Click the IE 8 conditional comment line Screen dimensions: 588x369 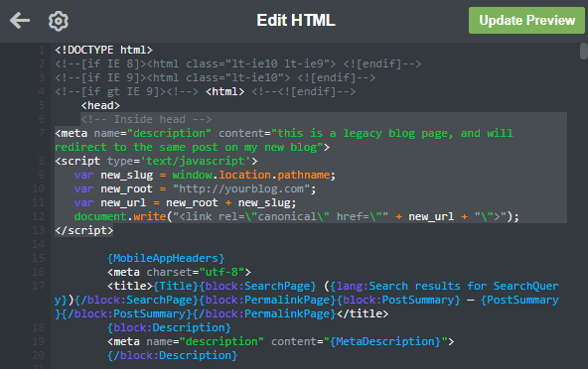click(237, 64)
